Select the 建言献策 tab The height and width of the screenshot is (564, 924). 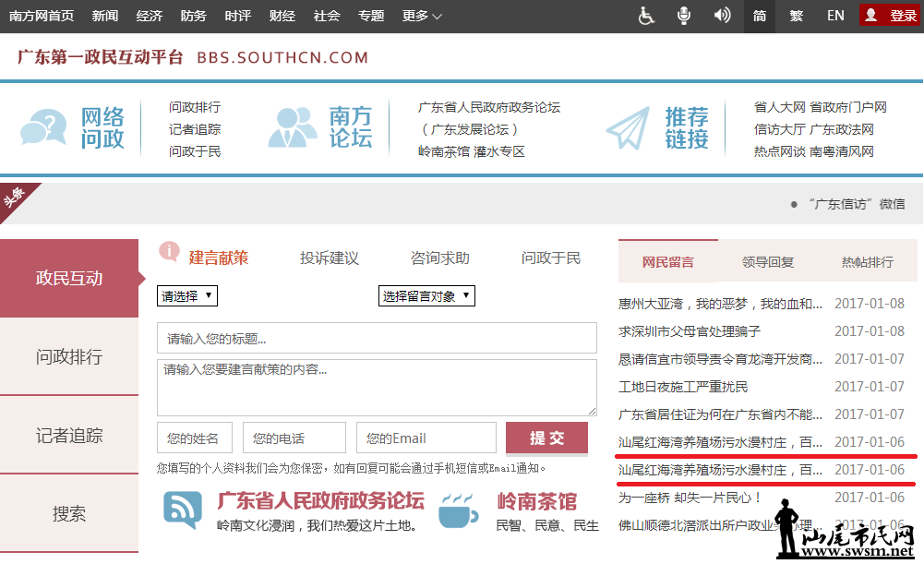(x=219, y=258)
